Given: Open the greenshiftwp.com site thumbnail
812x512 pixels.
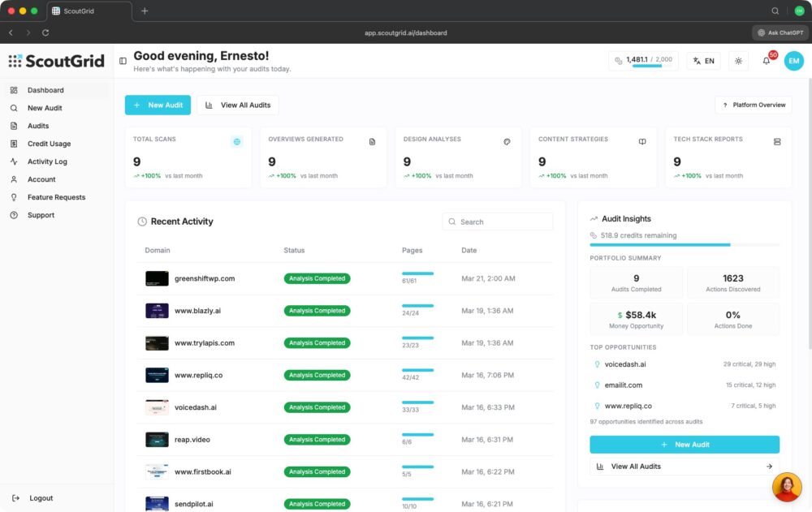Looking at the screenshot, I should (x=157, y=278).
